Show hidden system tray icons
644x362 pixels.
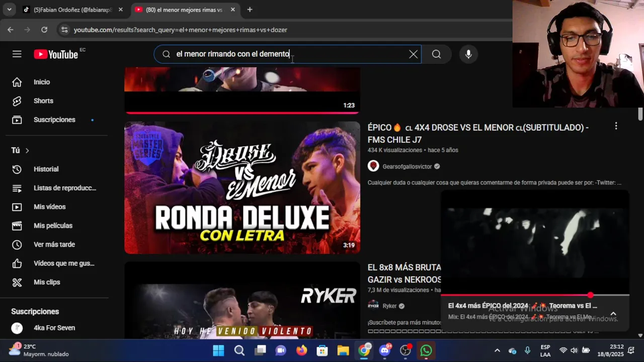point(497,350)
